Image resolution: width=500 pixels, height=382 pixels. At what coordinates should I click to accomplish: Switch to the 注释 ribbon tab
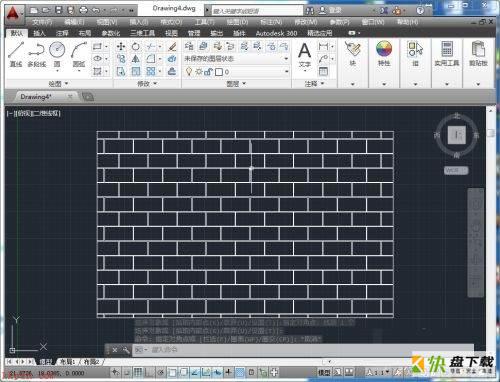pos(62,33)
